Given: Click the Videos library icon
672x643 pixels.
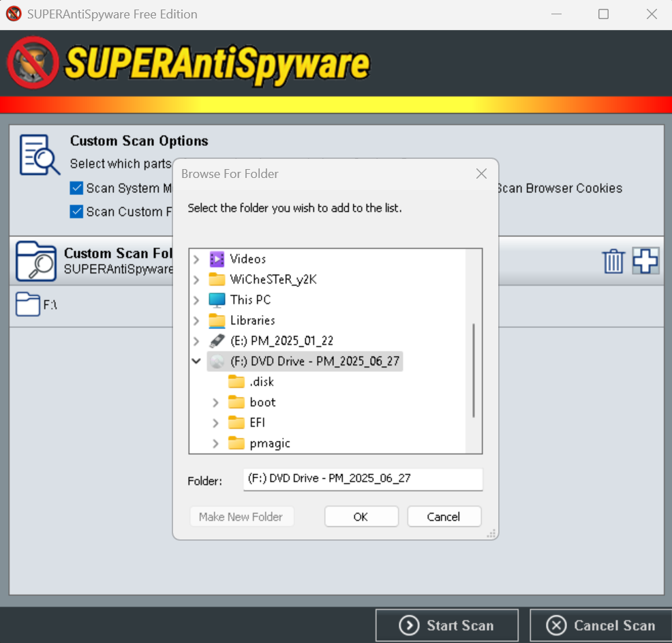Looking at the screenshot, I should click(x=217, y=259).
